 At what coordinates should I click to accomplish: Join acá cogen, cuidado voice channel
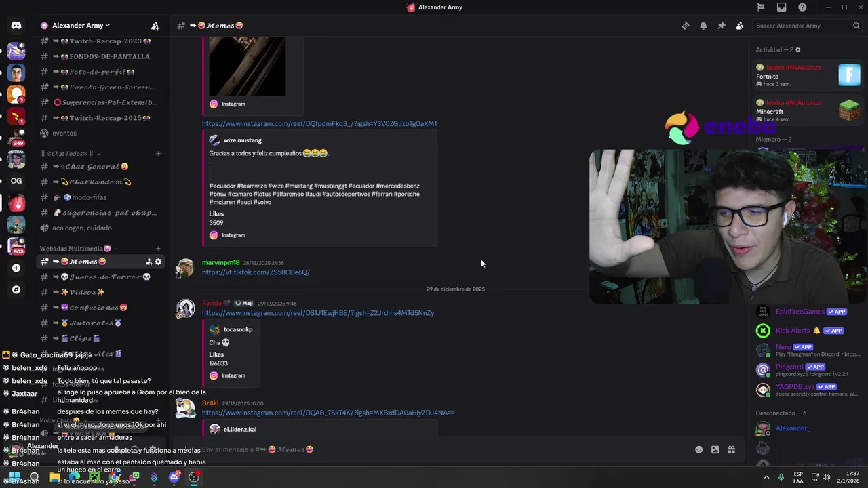click(100, 228)
